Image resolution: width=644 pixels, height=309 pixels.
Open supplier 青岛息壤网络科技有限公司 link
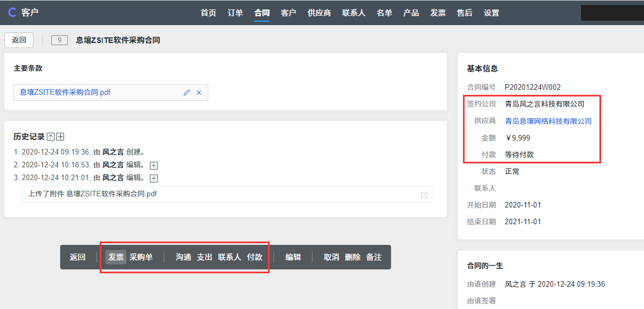[548, 121]
